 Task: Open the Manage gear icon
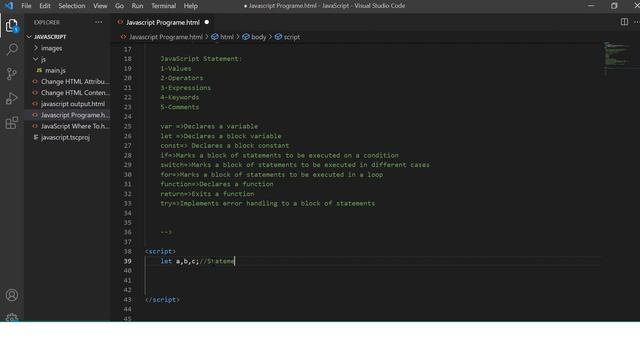point(12,318)
